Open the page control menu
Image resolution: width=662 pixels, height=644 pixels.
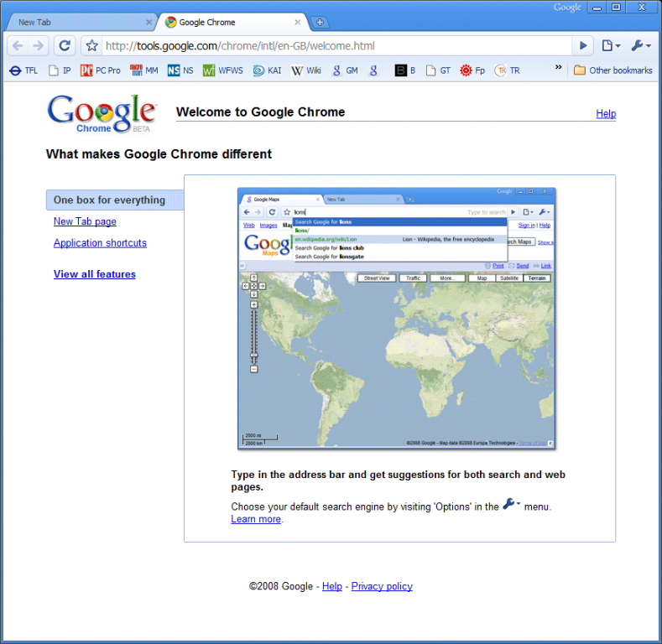(x=611, y=45)
